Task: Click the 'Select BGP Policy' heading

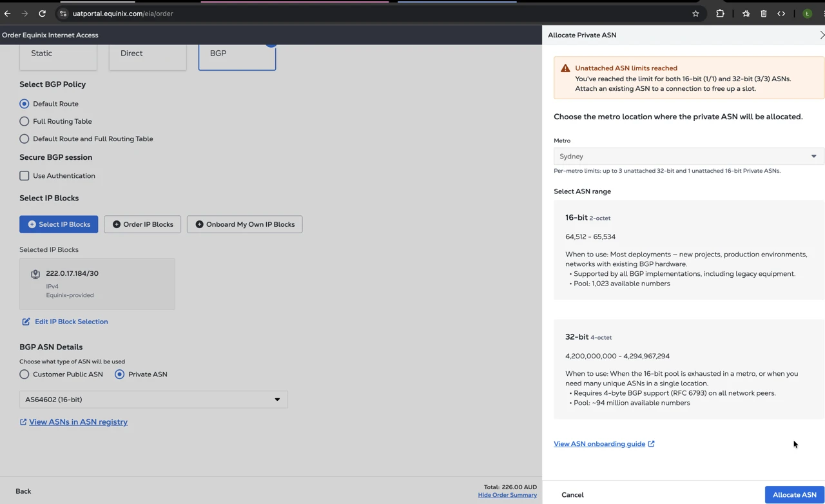Action: click(52, 84)
